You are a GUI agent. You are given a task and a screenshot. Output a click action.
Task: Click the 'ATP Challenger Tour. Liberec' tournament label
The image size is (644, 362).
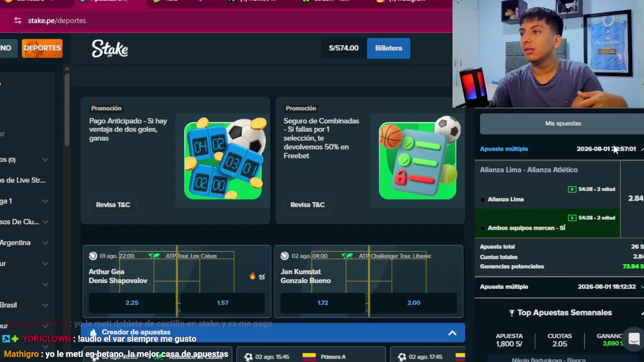tap(395, 256)
